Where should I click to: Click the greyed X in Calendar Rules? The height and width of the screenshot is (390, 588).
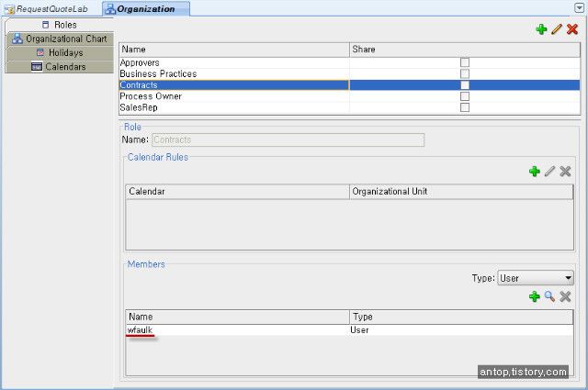565,172
